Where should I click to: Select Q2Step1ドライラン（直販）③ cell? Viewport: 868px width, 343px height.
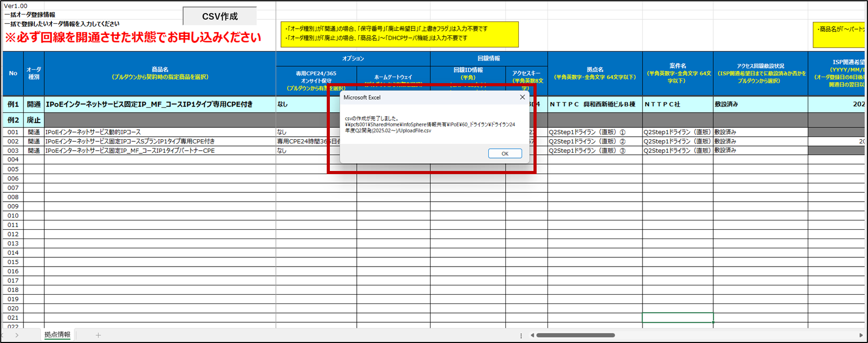(x=595, y=151)
